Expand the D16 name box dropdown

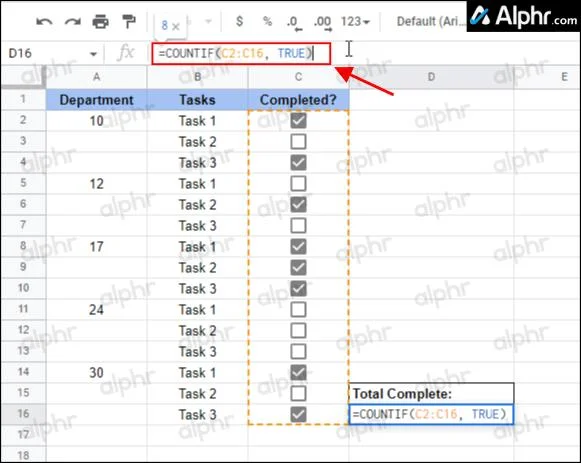[93, 54]
